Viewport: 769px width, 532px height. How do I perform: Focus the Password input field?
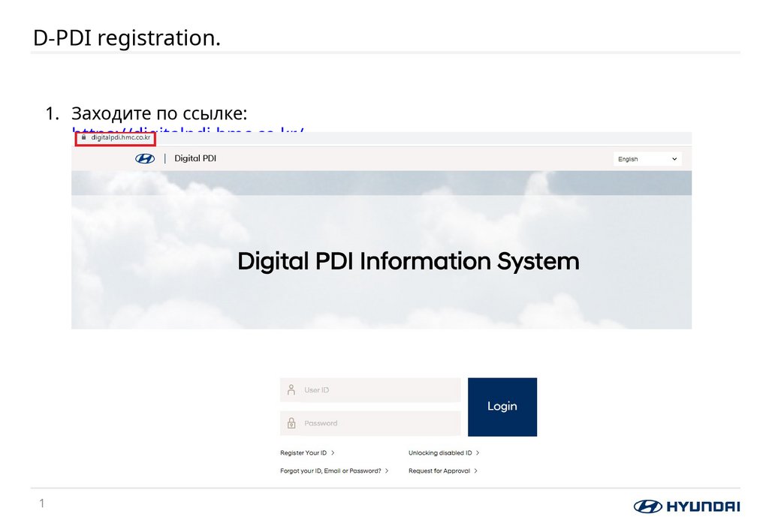370,423
